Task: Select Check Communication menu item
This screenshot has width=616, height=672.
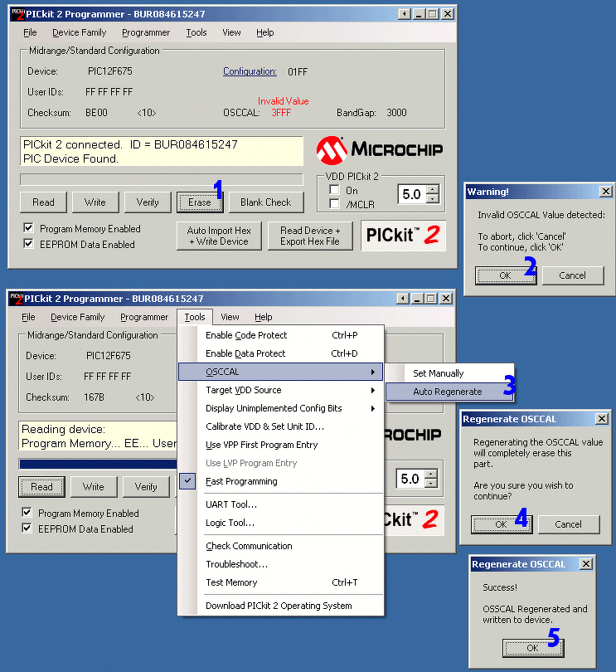Action: pyautogui.click(x=281, y=546)
